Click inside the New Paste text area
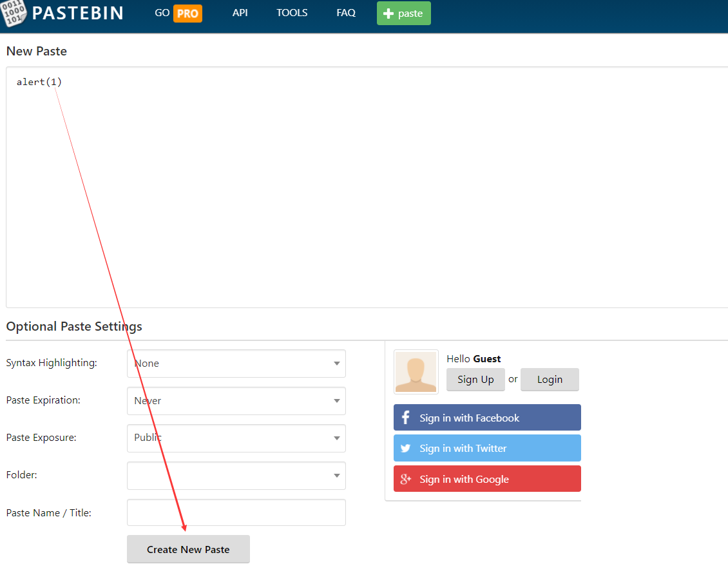Image resolution: width=728 pixels, height=564 pixels. pos(367,187)
